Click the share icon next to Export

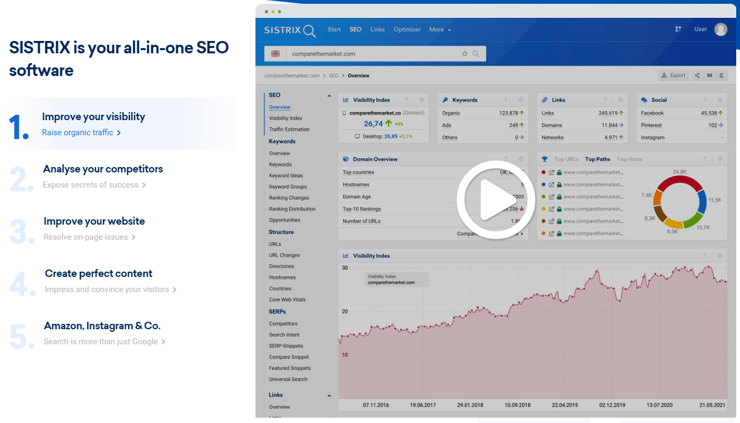click(697, 75)
